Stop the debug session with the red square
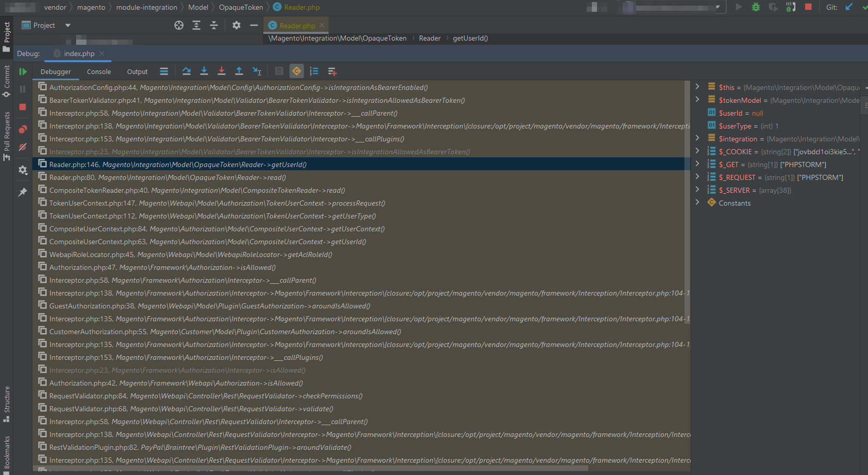 coord(23,107)
